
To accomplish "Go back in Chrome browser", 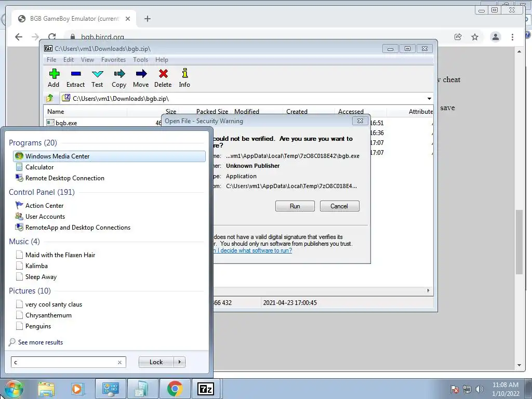I will pyautogui.click(x=19, y=37).
